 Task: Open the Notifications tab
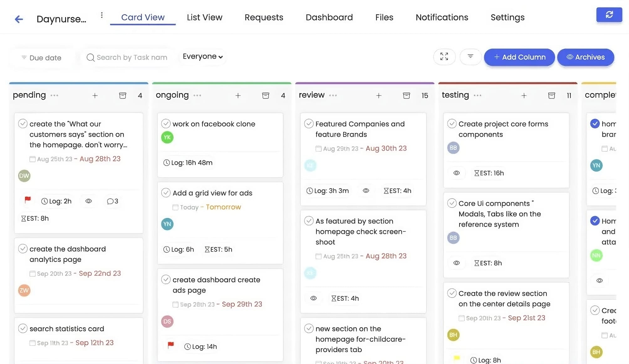point(441,17)
